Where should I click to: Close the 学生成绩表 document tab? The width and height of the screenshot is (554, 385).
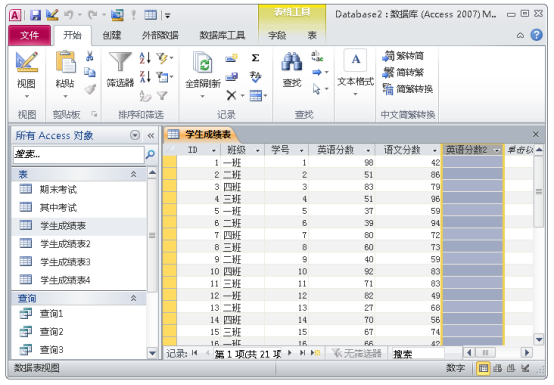pyautogui.click(x=536, y=134)
